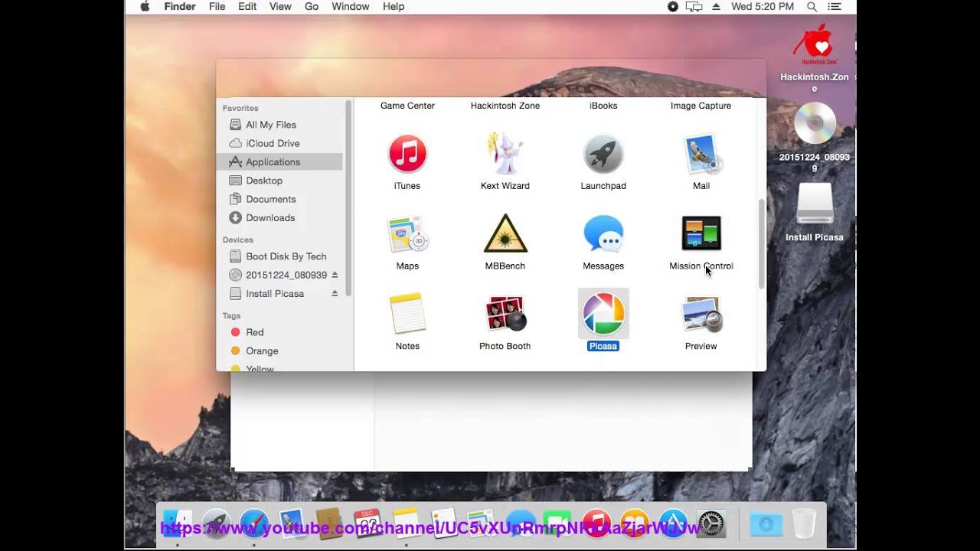Select the Messages app in Applications

click(x=603, y=234)
